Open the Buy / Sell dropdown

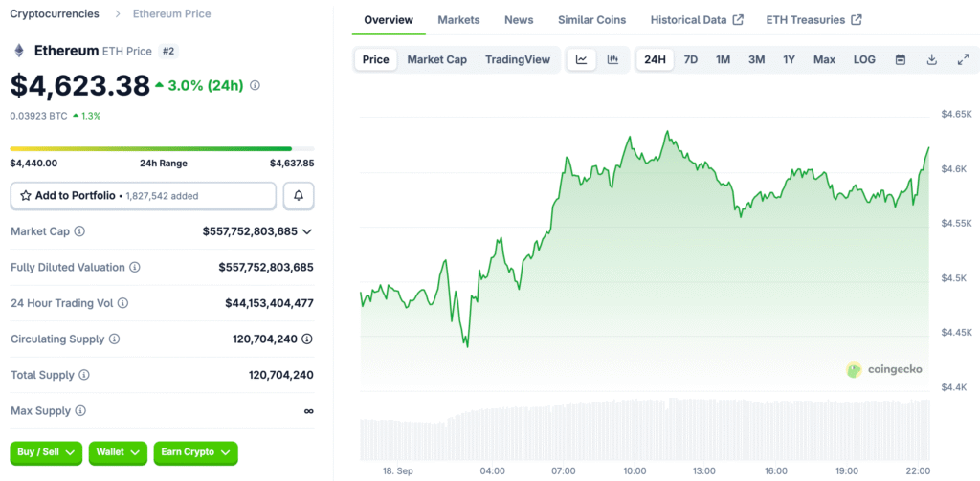click(x=46, y=452)
